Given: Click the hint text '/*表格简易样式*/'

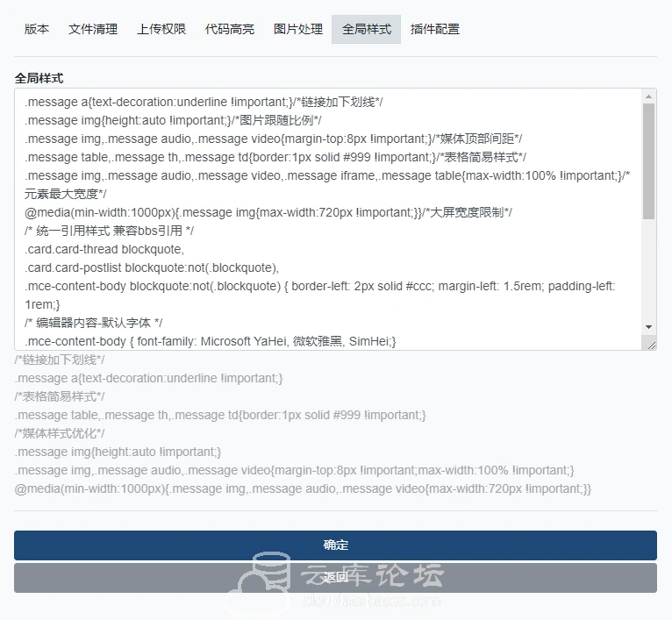Looking at the screenshot, I should click(x=60, y=396).
